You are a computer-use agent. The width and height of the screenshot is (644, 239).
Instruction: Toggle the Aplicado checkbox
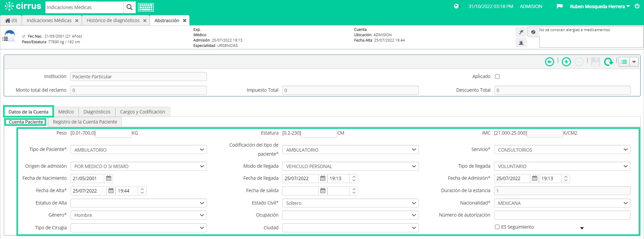pyautogui.click(x=497, y=76)
